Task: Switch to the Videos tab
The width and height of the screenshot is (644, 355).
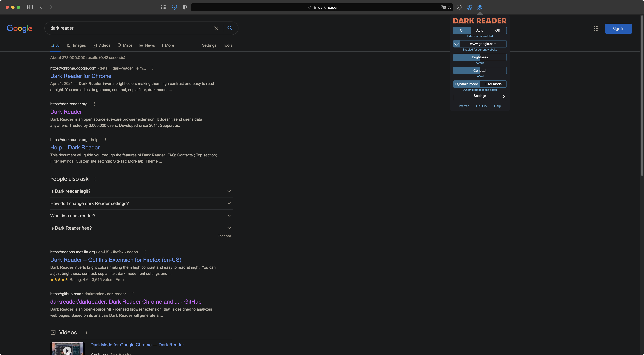Action: 102,46
